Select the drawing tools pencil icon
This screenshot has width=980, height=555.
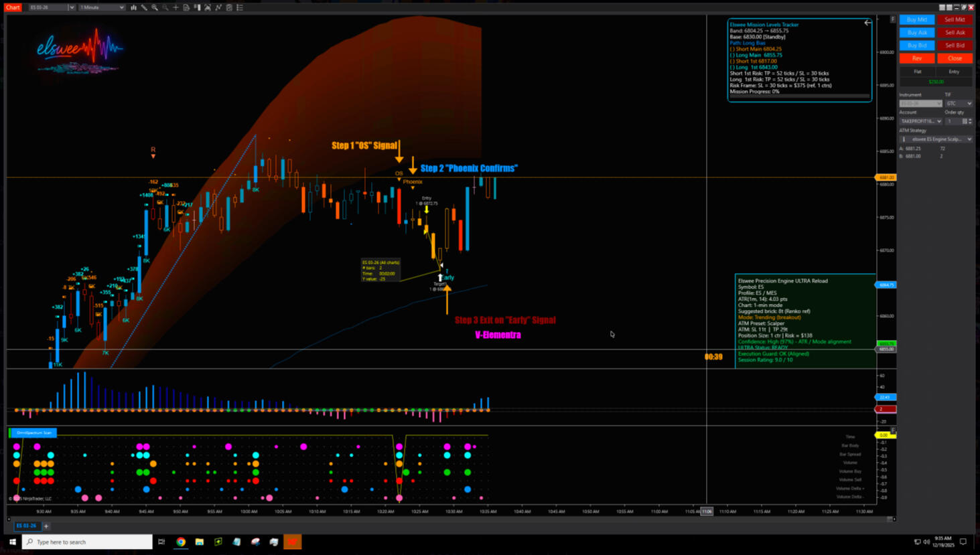[x=144, y=7]
